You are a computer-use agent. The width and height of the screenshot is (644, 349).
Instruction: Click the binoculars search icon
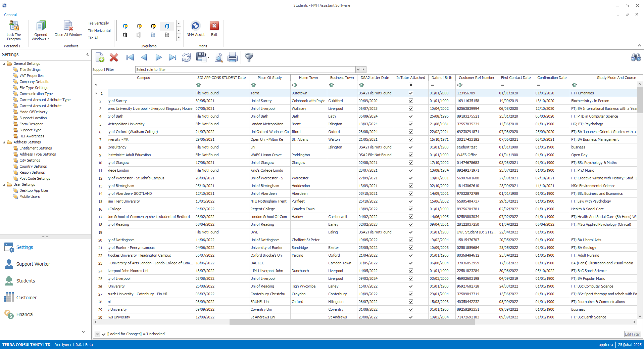pyautogui.click(x=636, y=57)
